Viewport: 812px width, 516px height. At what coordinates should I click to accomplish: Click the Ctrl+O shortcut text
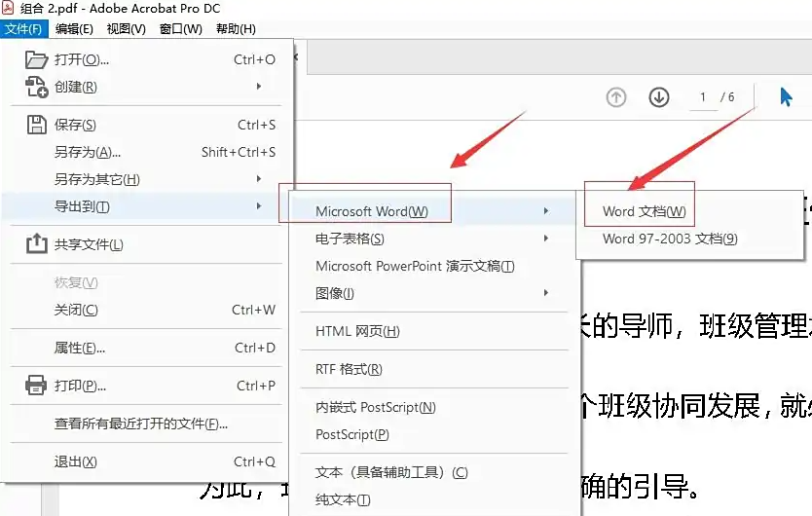point(254,59)
